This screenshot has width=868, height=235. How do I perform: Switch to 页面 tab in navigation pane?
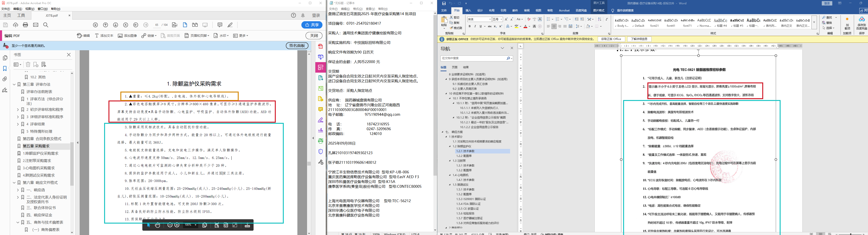point(454,67)
